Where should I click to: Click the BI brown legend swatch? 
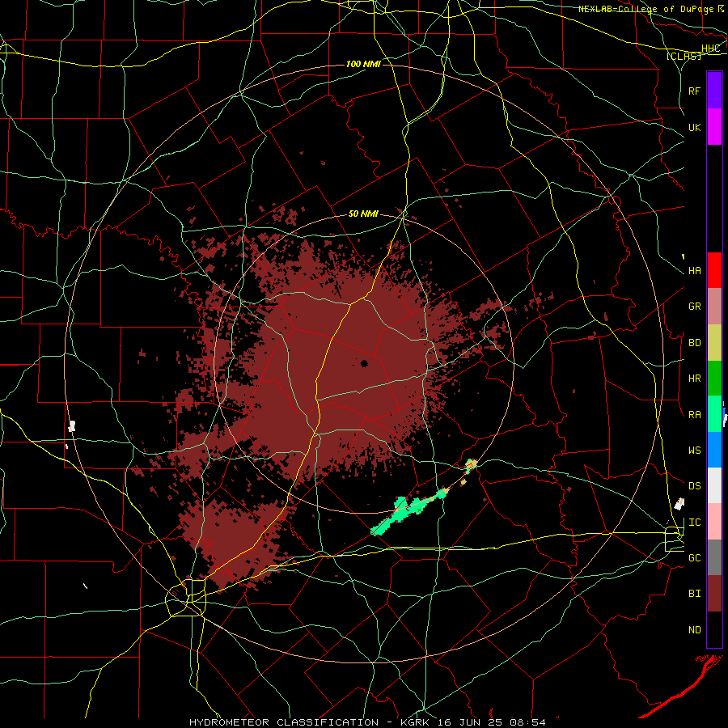[714, 594]
